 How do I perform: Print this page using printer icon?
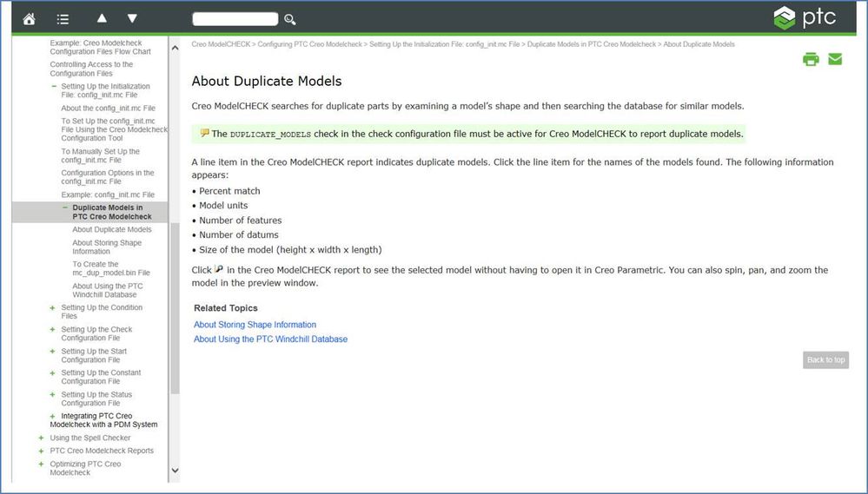tap(811, 59)
